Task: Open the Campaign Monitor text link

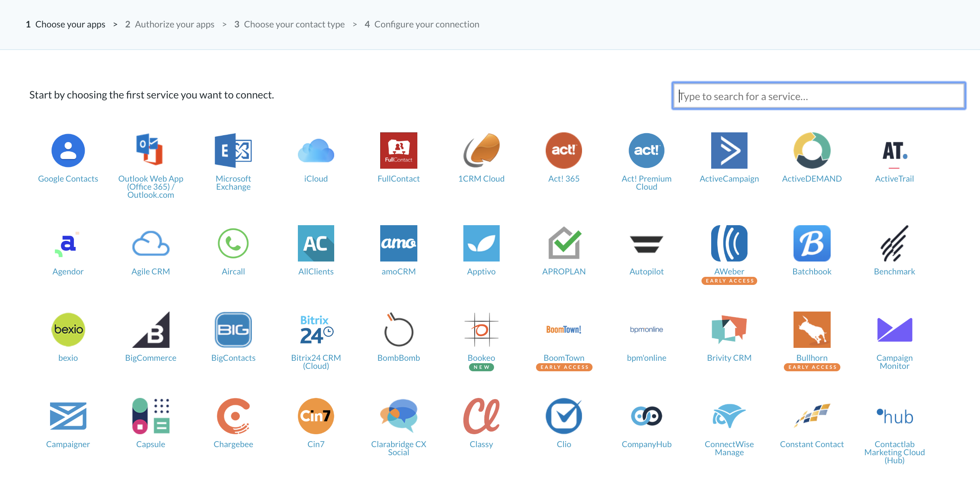Action: coord(895,362)
